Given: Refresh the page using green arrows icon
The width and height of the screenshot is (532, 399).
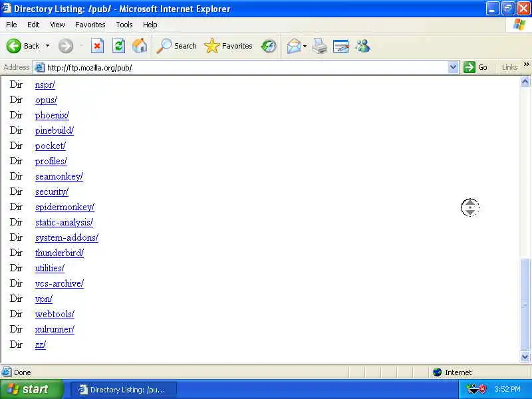Looking at the screenshot, I should [119, 46].
